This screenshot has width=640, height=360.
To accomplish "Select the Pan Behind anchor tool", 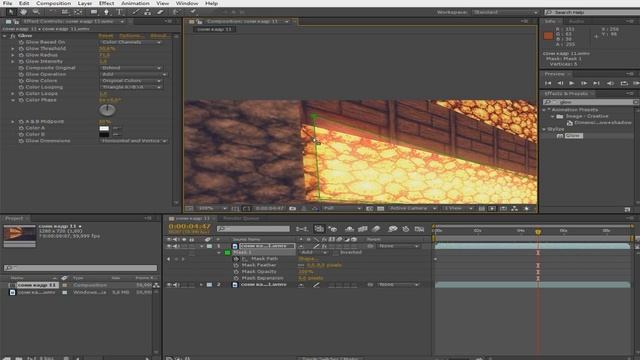I will coord(78,12).
